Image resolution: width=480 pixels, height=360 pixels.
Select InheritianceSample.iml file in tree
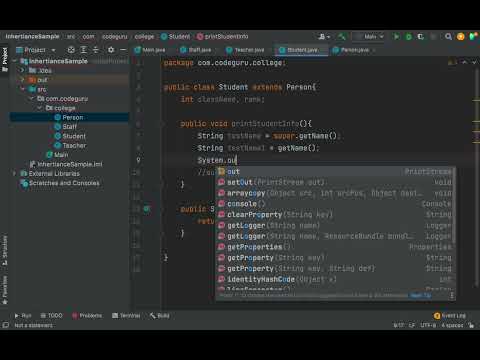click(x=70, y=164)
